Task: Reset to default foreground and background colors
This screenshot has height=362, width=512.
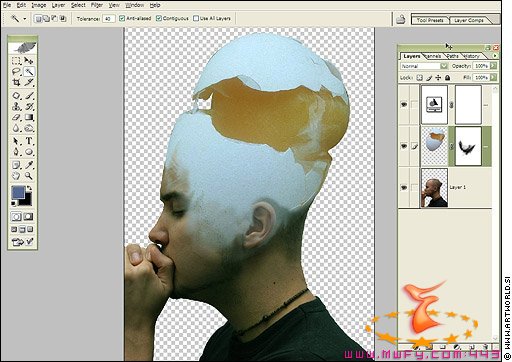Action: (x=14, y=203)
